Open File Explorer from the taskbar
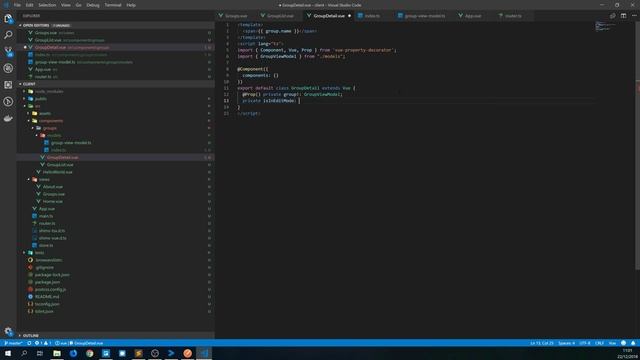Viewport: 640px width, 360px height. pyautogui.click(x=57, y=353)
